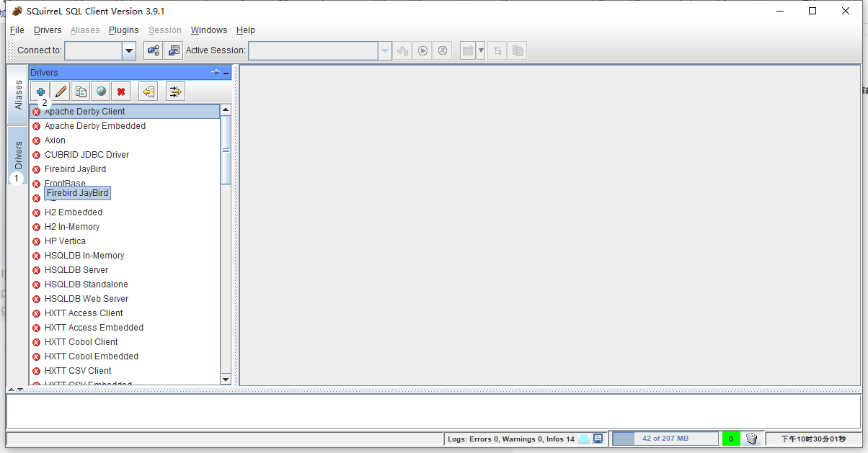The height and width of the screenshot is (453, 868).
Task: Click the 42 of 207 MB memory bar
Action: click(x=665, y=439)
